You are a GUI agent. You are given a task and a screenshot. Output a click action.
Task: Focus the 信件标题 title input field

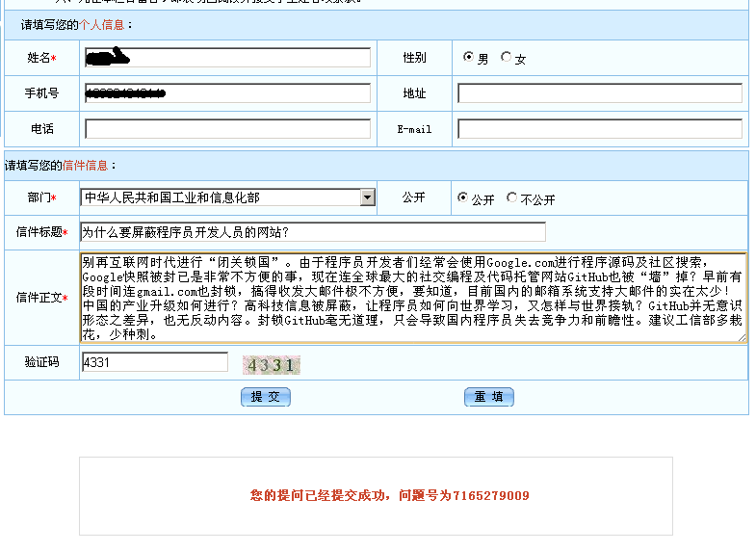(x=313, y=232)
